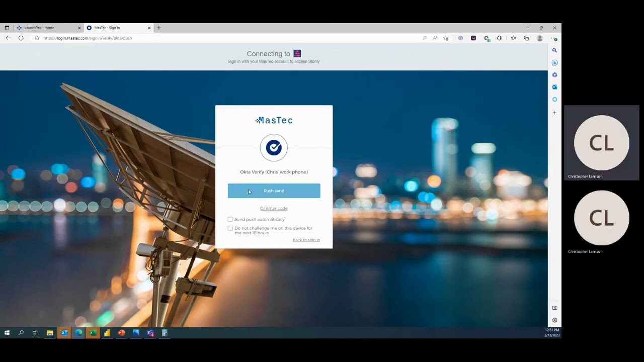644x362 pixels.
Task: Open a new browser tab
Action: click(x=159, y=28)
